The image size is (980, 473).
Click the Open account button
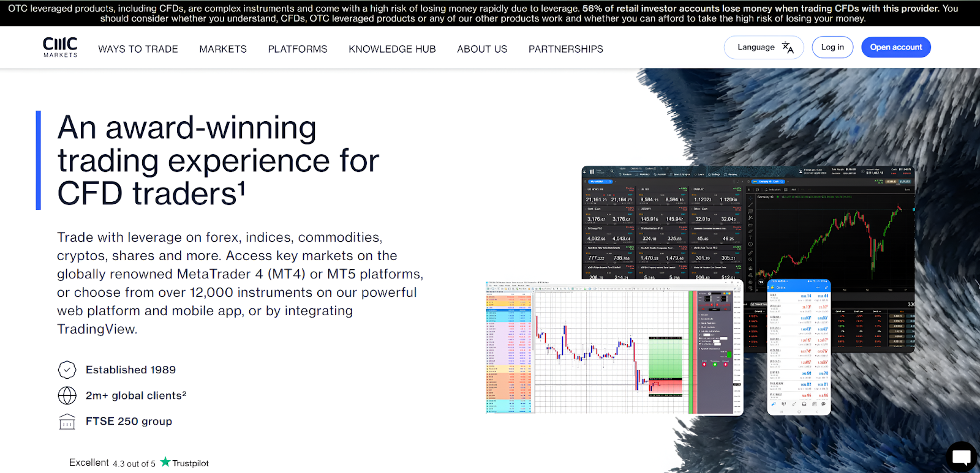pyautogui.click(x=896, y=47)
